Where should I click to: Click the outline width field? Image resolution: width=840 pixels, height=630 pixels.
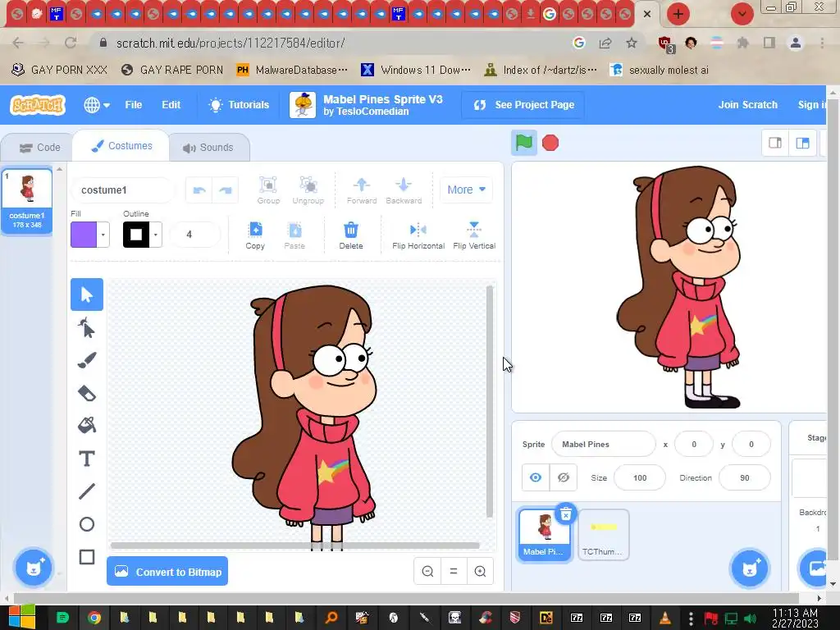point(194,235)
